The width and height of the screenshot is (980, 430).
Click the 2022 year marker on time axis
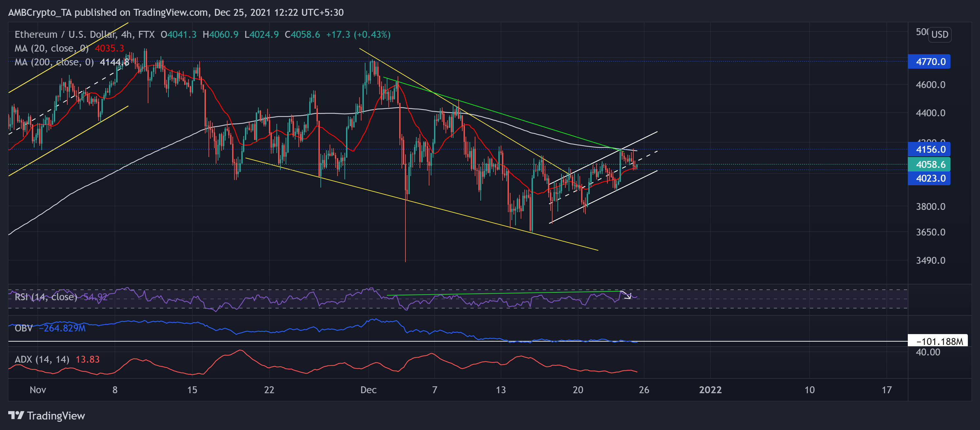click(710, 390)
